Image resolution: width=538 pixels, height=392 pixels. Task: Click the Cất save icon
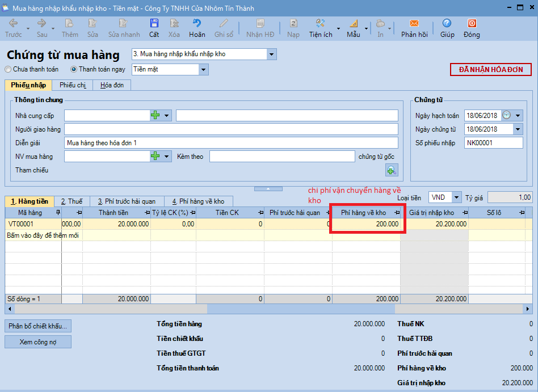pos(154,23)
